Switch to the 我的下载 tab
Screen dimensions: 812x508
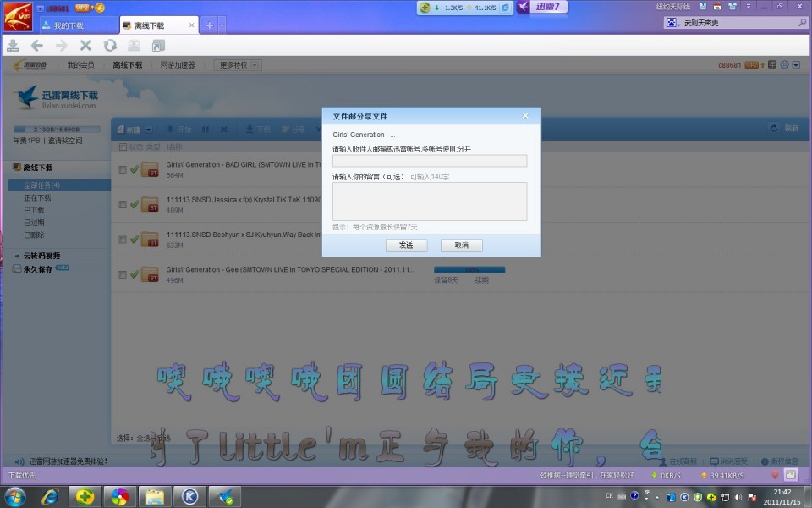[x=78, y=25]
